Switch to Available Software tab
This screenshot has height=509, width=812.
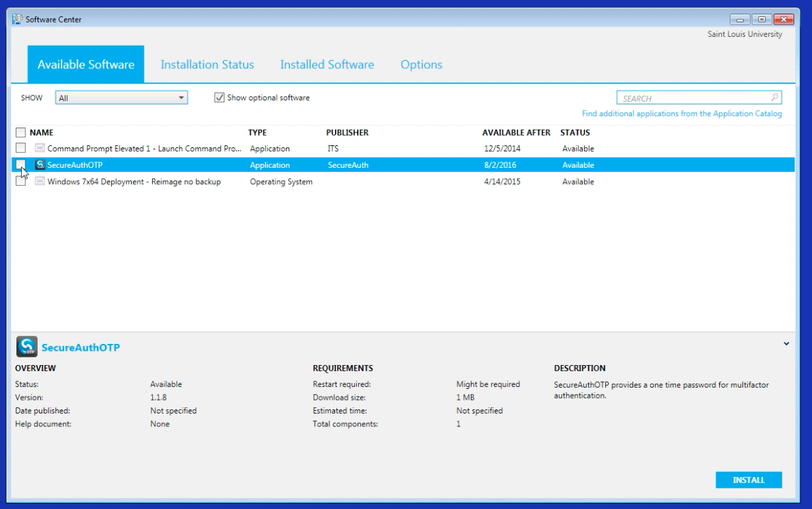coord(86,64)
